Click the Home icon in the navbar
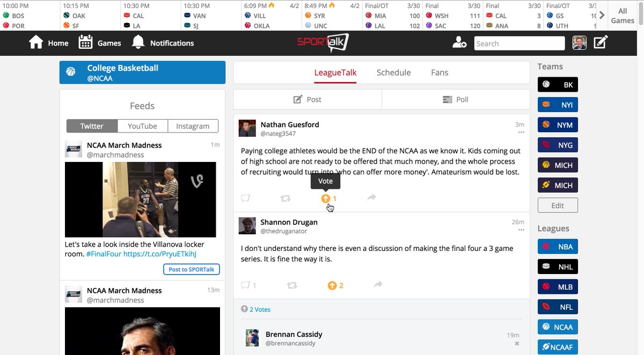Viewport: 644px width, 355px height. pos(35,42)
